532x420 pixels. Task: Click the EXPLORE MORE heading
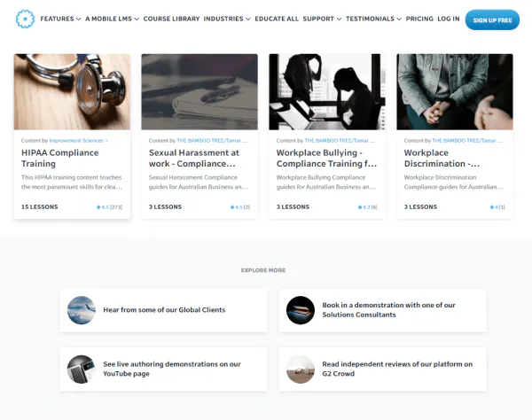click(263, 270)
